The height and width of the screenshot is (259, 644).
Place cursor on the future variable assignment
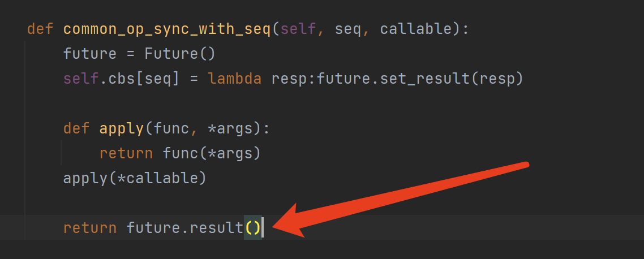pyautogui.click(x=90, y=54)
